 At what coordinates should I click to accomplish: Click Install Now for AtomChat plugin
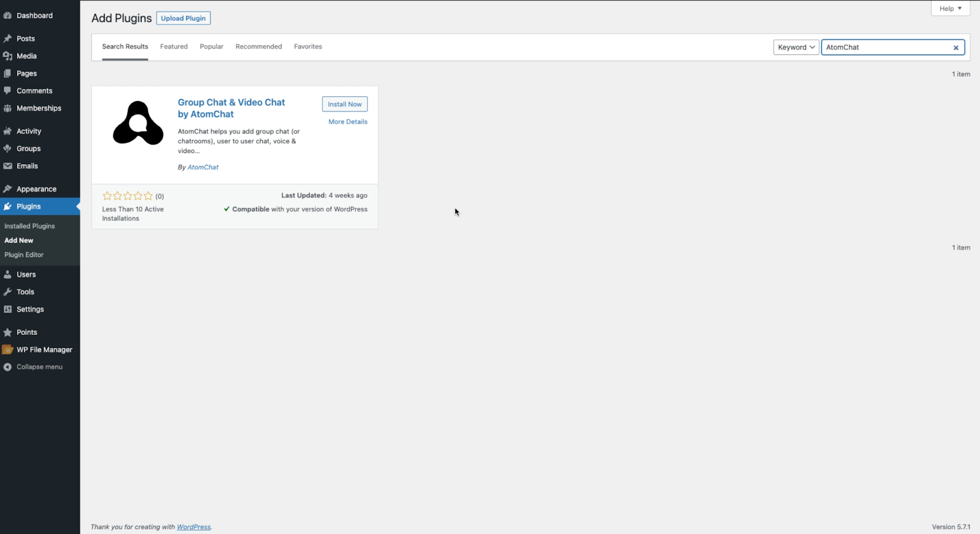pos(345,104)
